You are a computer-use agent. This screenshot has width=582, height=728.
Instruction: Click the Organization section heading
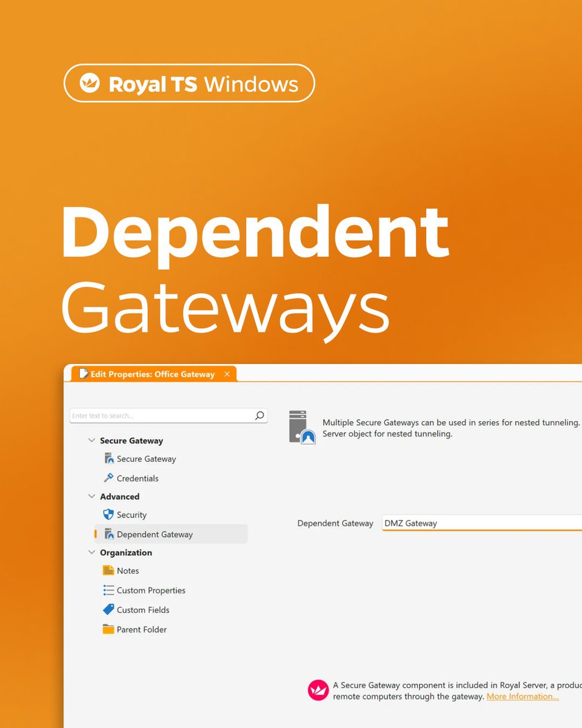[126, 553]
